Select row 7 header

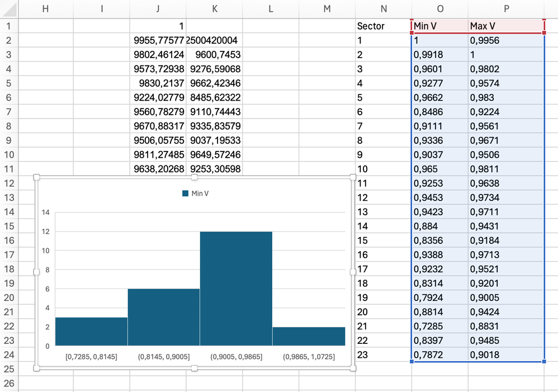click(9, 112)
